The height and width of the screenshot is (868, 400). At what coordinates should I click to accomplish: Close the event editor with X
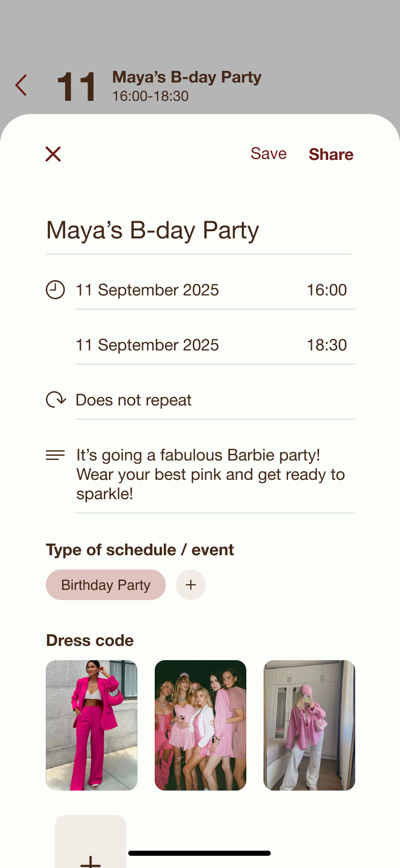(53, 154)
